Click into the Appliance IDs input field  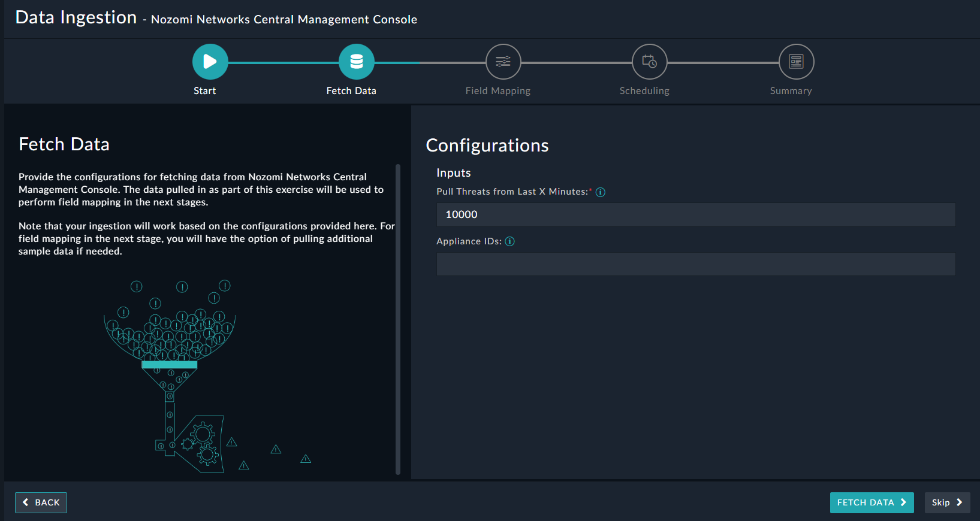[x=695, y=264]
